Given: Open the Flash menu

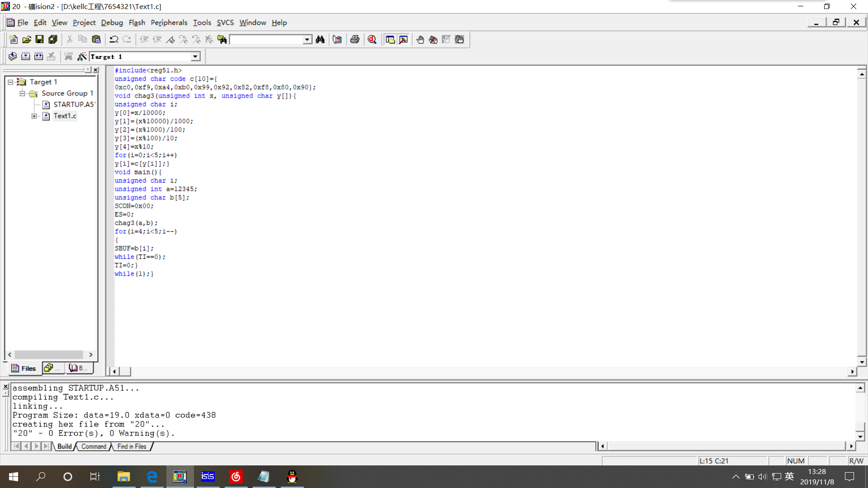Looking at the screenshot, I should [137, 23].
